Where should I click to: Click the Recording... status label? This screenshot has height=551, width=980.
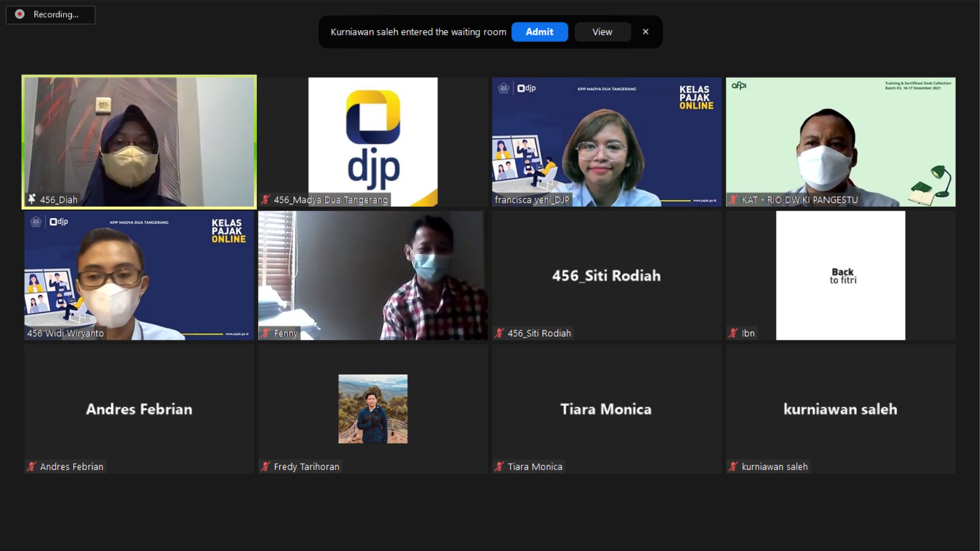pos(56,15)
